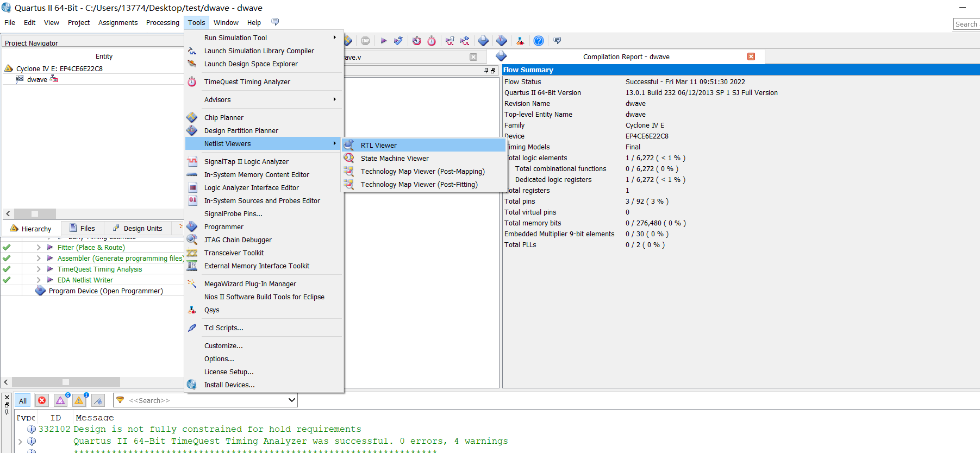Expand Netlist Viewers submenu arrow
This screenshot has width=980, height=453.
335,143
